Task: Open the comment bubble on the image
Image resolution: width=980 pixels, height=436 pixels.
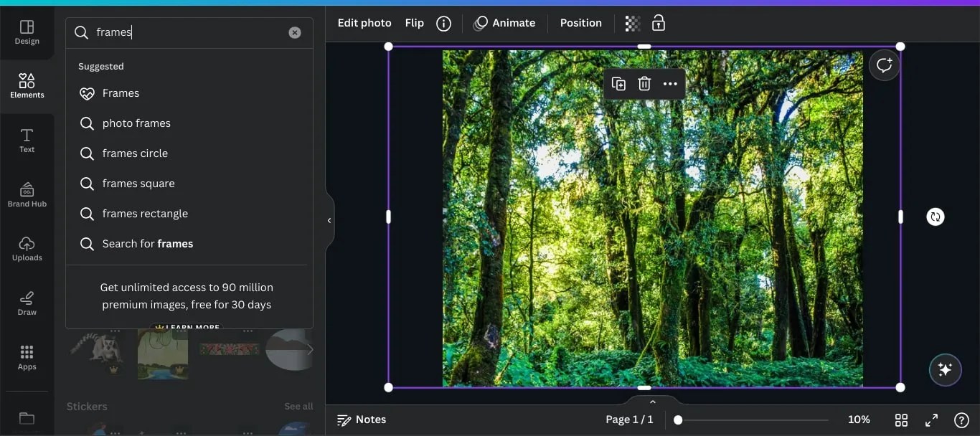Action: (884, 65)
